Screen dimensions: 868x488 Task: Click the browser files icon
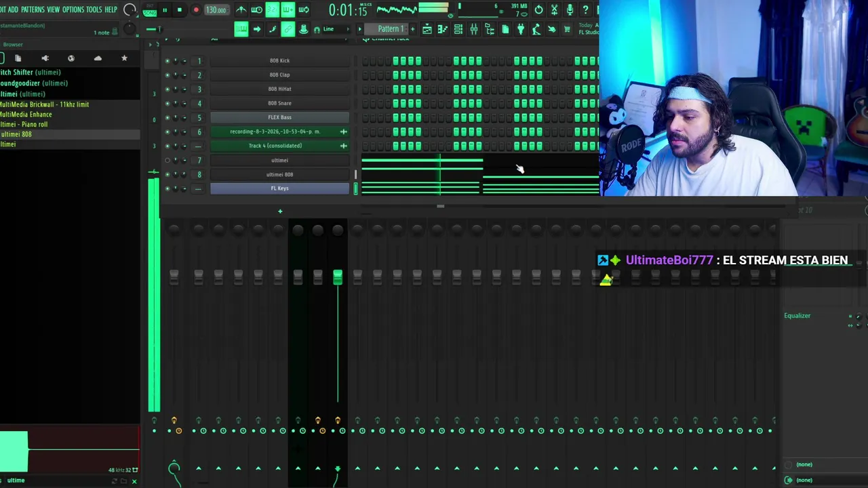click(18, 58)
